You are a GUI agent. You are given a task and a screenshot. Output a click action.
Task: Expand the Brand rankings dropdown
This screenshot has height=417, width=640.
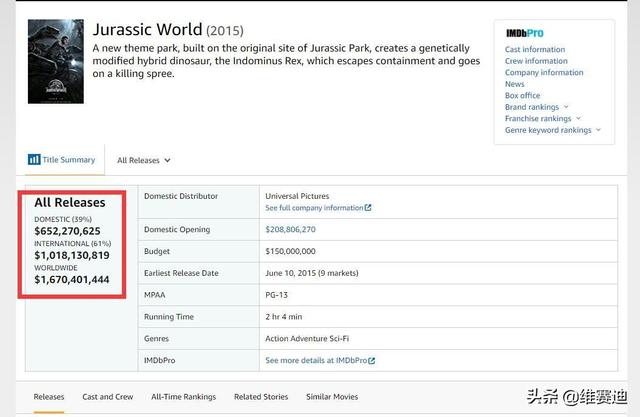pos(536,107)
